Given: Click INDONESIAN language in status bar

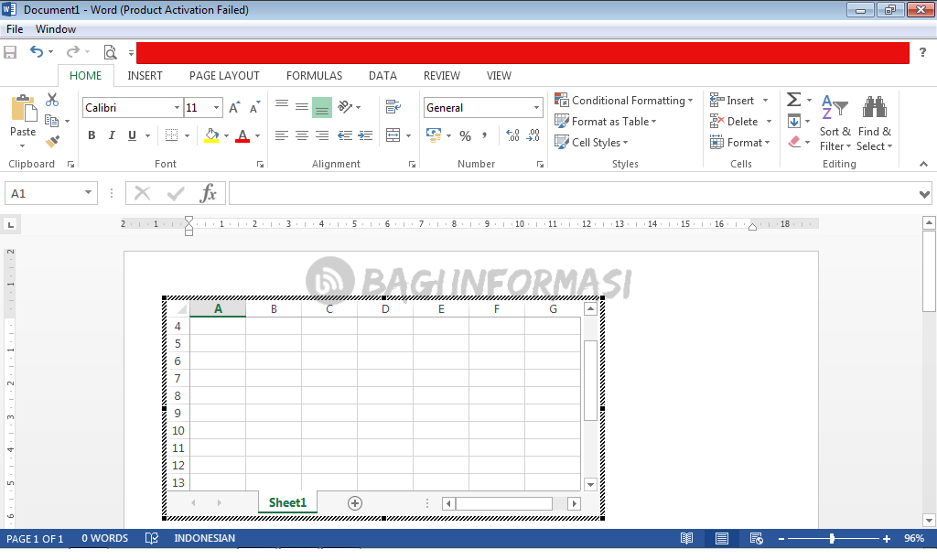Looking at the screenshot, I should [x=204, y=538].
